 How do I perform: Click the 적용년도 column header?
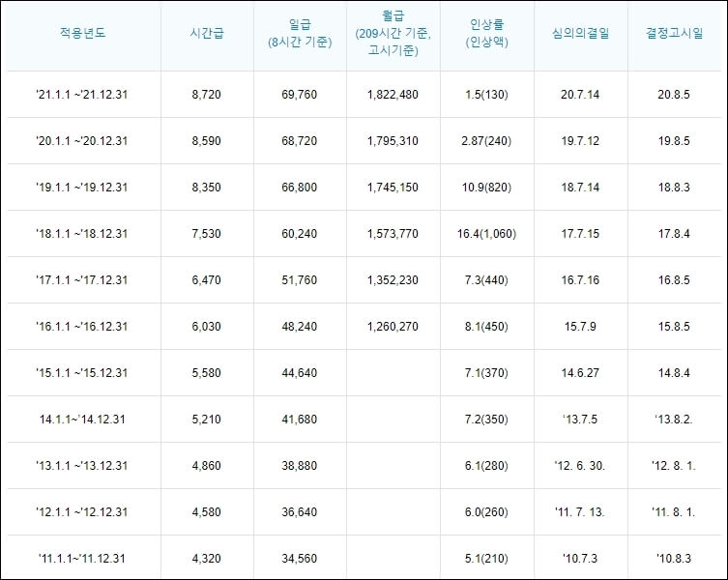[82, 33]
